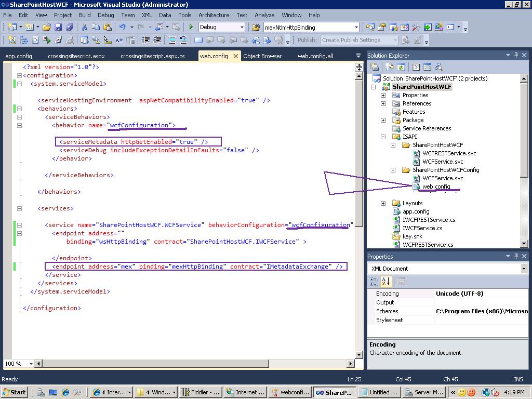Undo the last edit with Undo icon
Screen dimensions: 532x399
[x=123, y=27]
